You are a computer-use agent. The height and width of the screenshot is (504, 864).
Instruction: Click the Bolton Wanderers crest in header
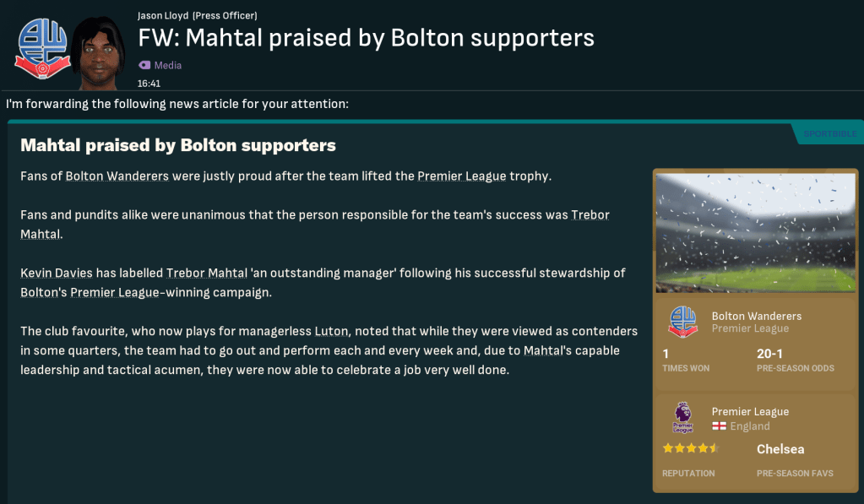click(43, 47)
